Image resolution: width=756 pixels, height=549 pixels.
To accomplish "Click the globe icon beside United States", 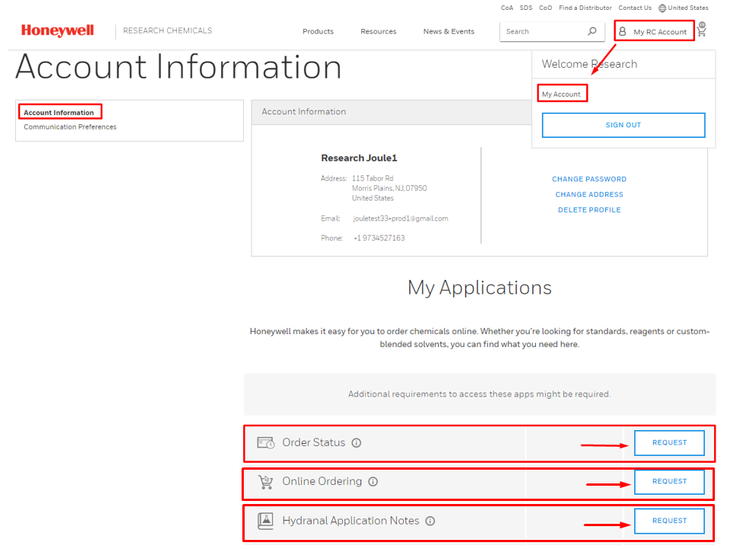I will 662,8.
